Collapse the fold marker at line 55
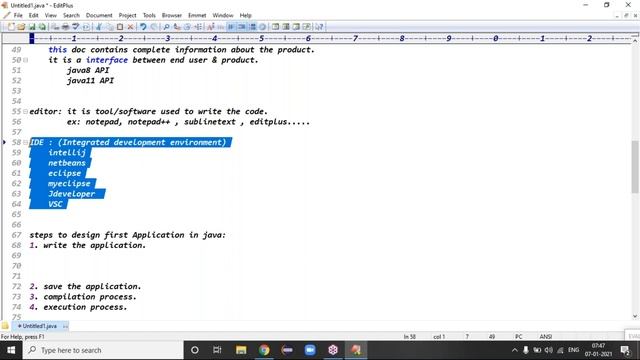 pyautogui.click(x=25, y=111)
